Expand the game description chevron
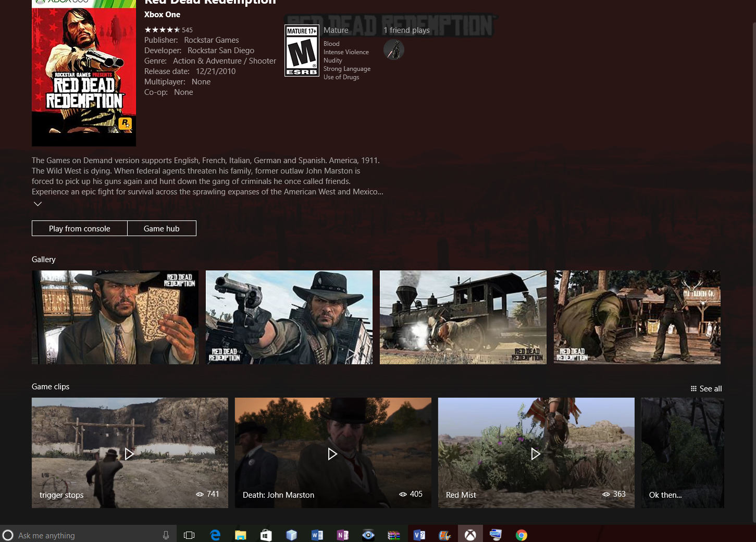 pyautogui.click(x=38, y=204)
